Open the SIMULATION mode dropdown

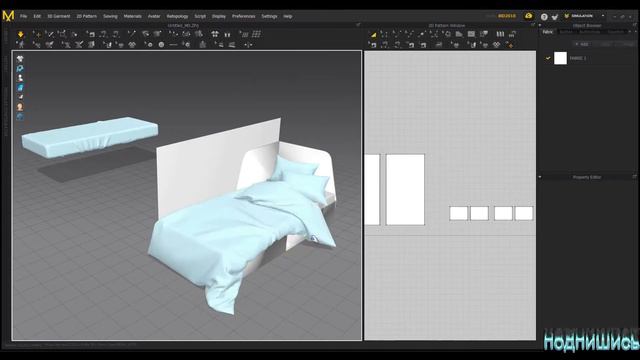point(603,16)
